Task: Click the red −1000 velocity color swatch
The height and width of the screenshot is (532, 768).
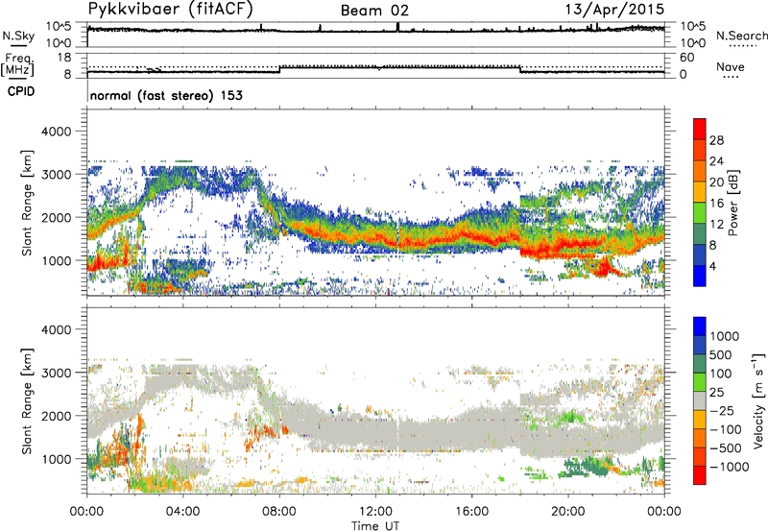Action: tap(700, 475)
